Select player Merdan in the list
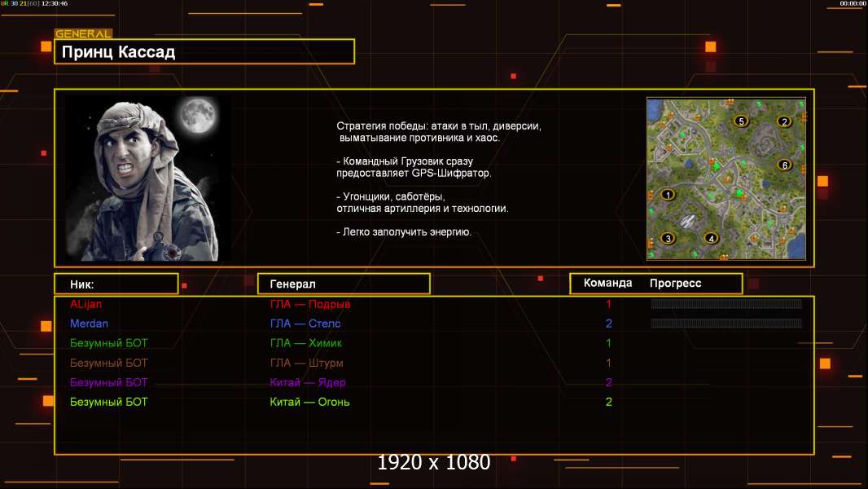Image resolution: width=868 pixels, height=489 pixels. 89,324
